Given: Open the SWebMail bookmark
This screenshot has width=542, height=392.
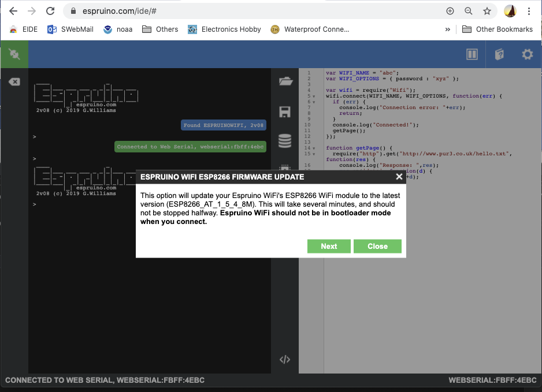Looking at the screenshot, I should (70, 29).
